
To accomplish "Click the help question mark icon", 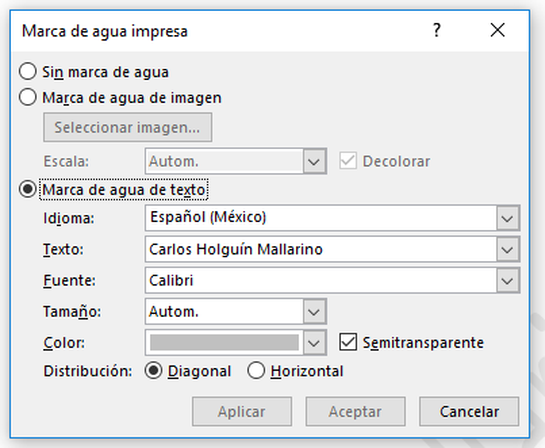I will [x=437, y=30].
